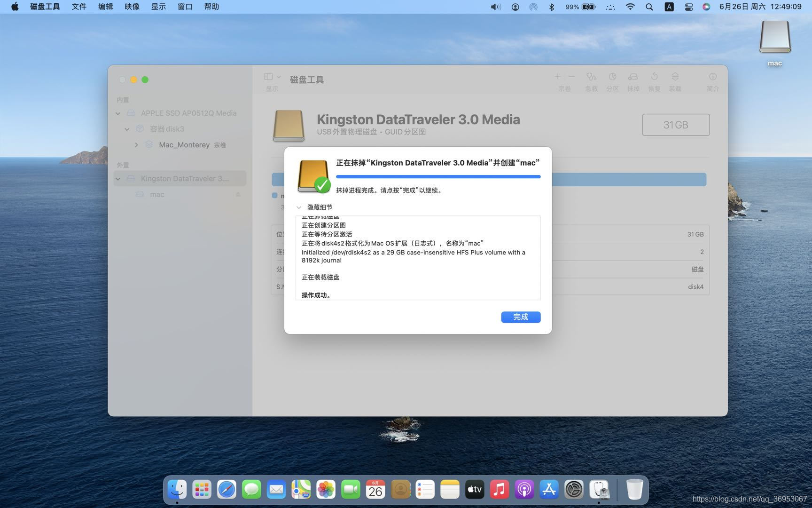Click the 31 GB capacity box
Viewport: 812px width, 508px height.
click(676, 125)
